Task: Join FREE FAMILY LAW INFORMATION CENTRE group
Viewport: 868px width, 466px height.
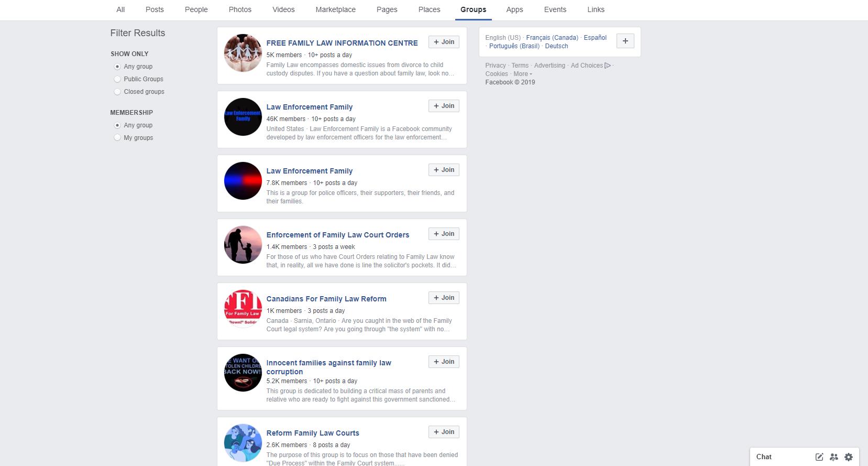Action: click(444, 42)
